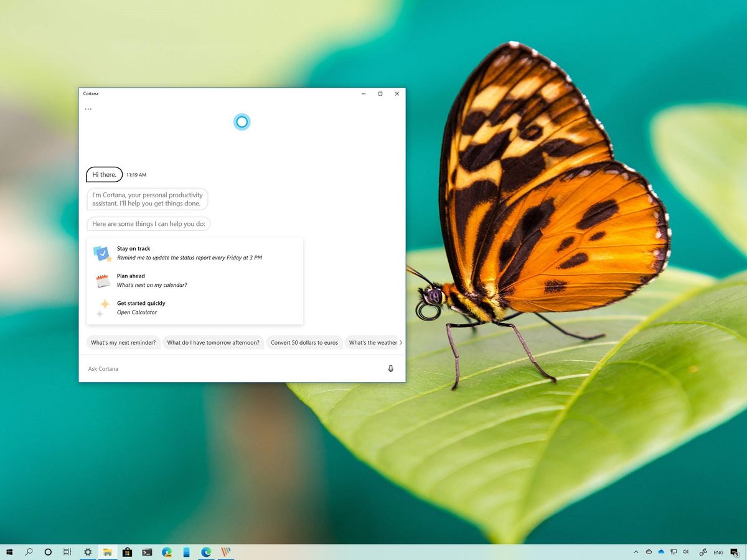The height and width of the screenshot is (560, 747).
Task: Select the Stay on track reminder icon
Action: pos(103,253)
